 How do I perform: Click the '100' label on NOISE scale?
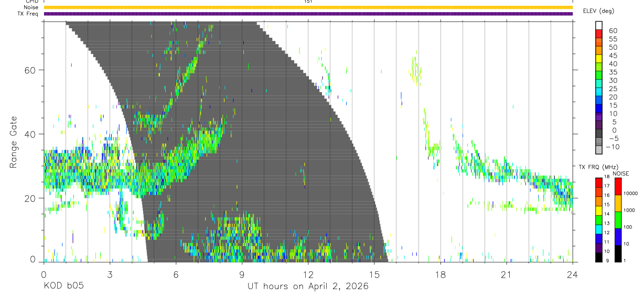627,227
